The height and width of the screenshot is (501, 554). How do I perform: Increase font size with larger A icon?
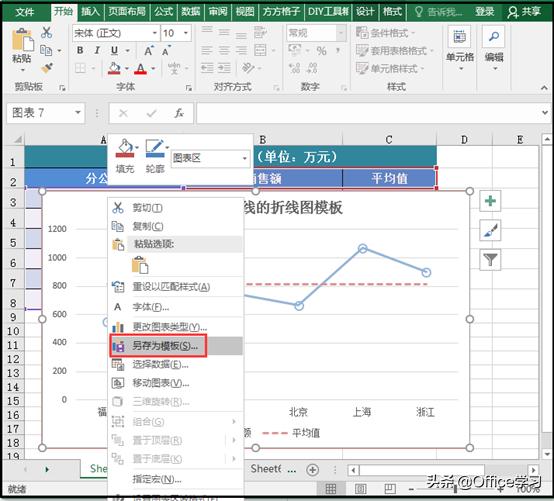pyautogui.click(x=149, y=51)
